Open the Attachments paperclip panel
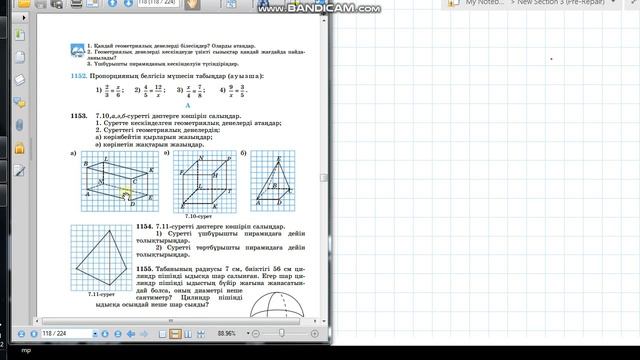Viewport: 640px width, 360px height. tap(20, 125)
